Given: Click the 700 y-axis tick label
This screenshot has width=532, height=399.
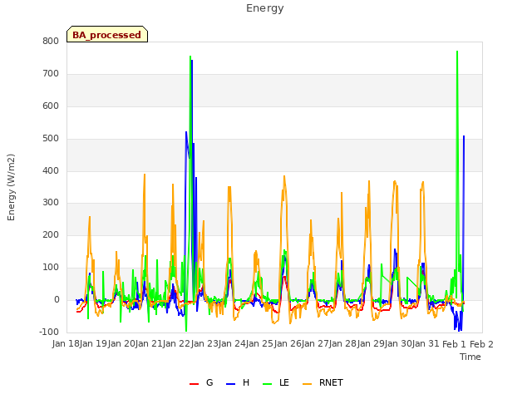Looking at the screenshot, I should pyautogui.click(x=51, y=73).
